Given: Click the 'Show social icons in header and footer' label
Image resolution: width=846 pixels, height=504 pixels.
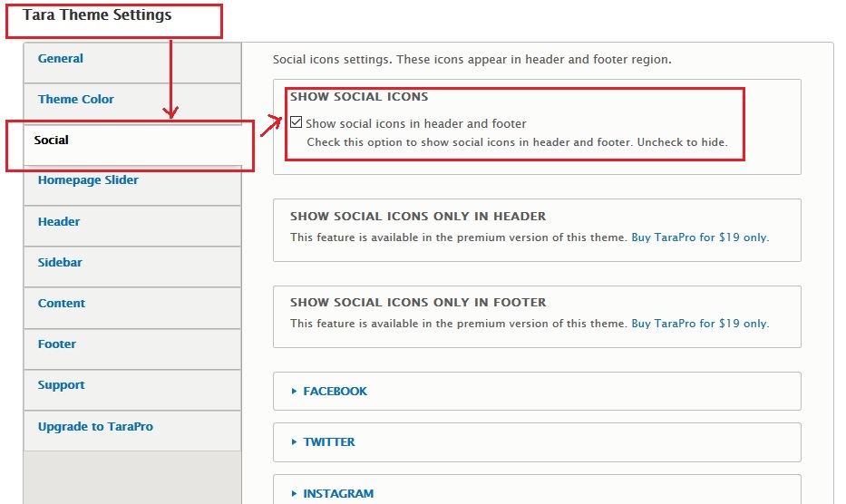Looking at the screenshot, I should [x=415, y=123].
